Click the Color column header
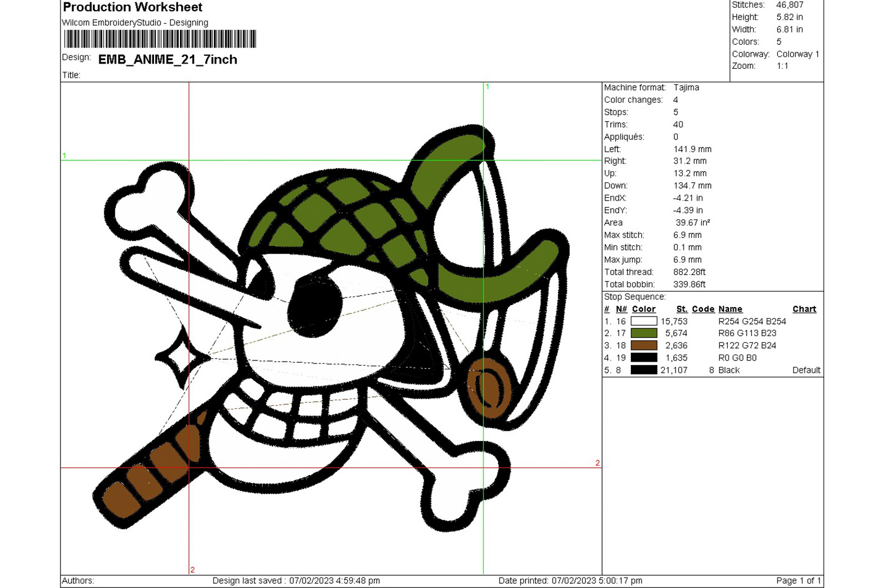883x588 pixels. [644, 309]
